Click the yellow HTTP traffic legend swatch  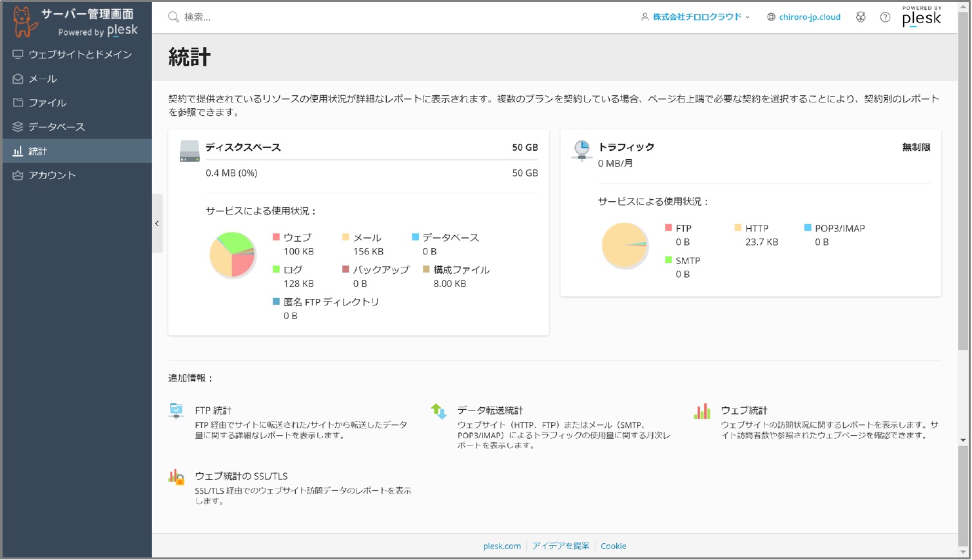738,227
